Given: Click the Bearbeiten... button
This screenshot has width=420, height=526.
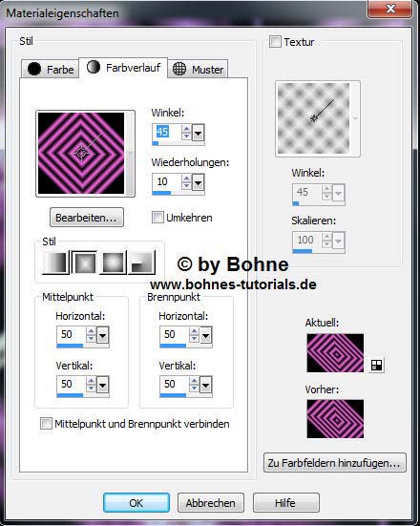Looking at the screenshot, I should point(87,218).
